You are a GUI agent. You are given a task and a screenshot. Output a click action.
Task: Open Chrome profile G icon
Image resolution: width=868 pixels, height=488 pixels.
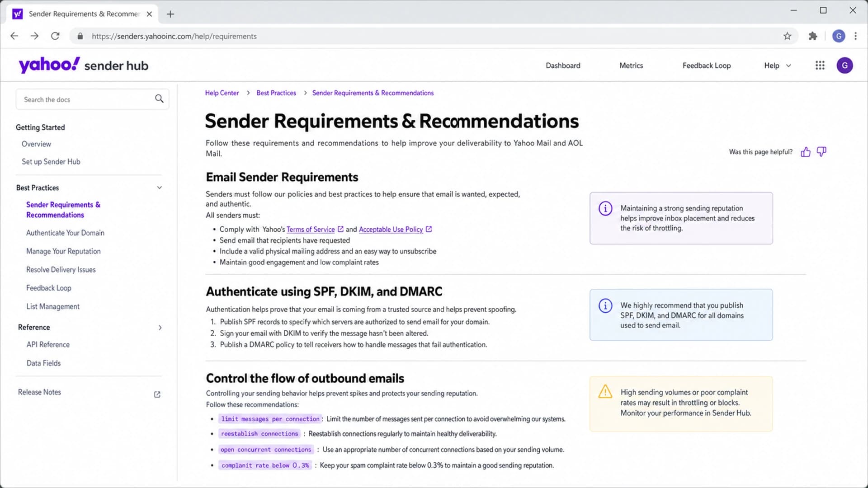pos(839,36)
